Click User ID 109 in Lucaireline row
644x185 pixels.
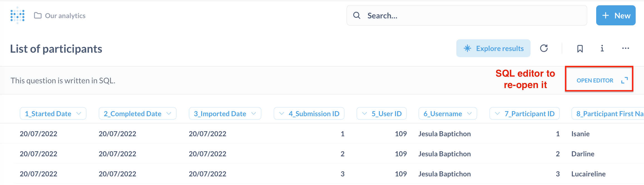click(x=401, y=174)
